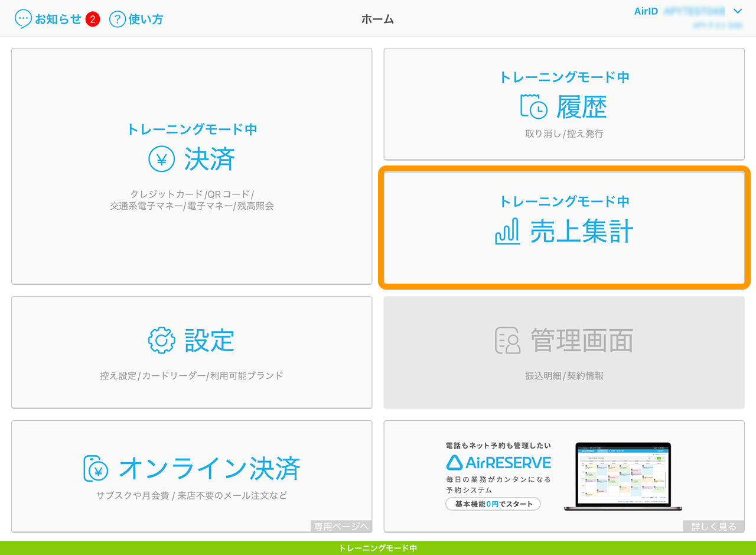Click the yen phone icon beside オンライン決済
This screenshot has width=756, height=555.
96,469
